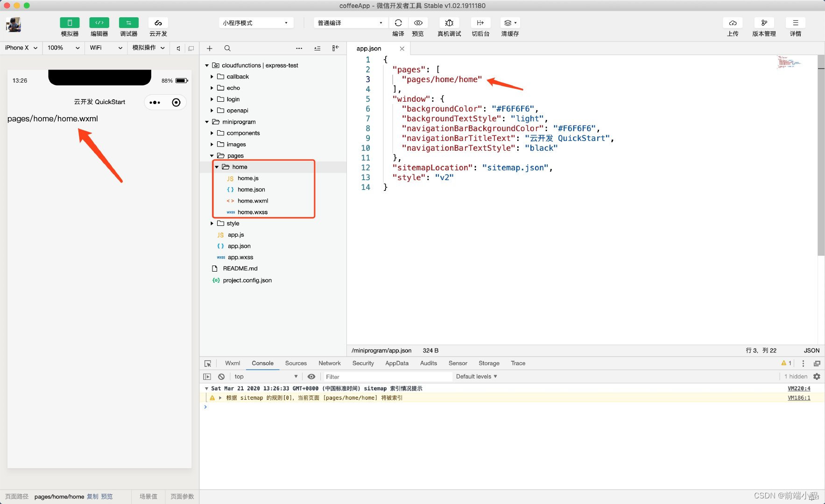
Task: Click the search icon in file explorer
Action: coord(227,48)
